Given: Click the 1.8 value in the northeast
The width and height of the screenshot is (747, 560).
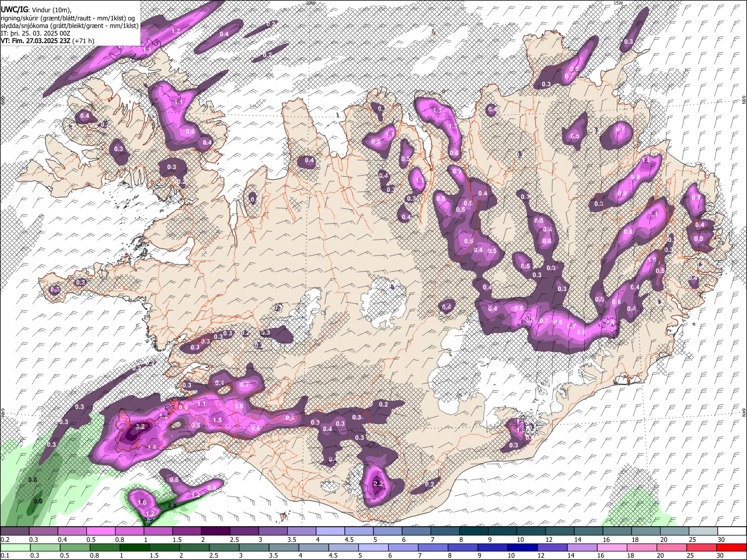Looking at the screenshot, I should coord(646,160).
